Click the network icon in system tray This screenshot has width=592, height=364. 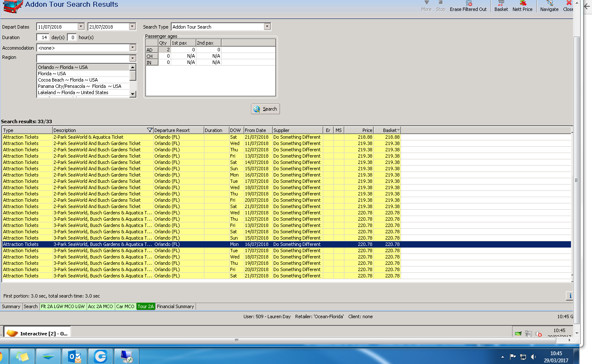(x=523, y=357)
